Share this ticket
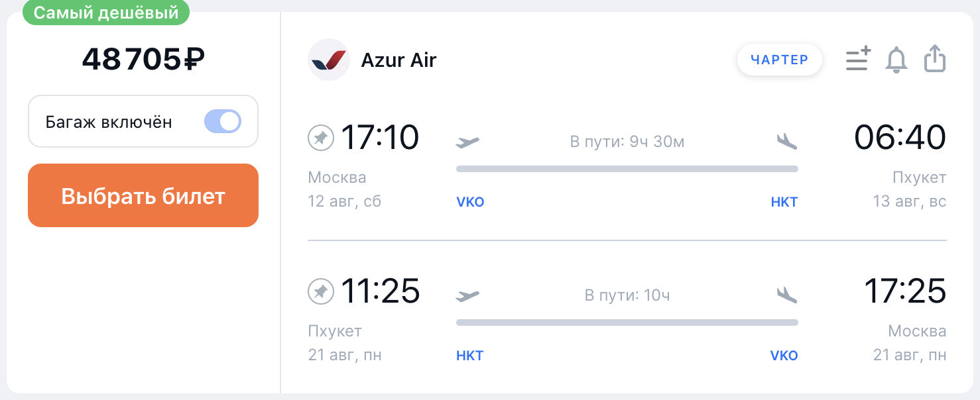The height and width of the screenshot is (400, 980). click(x=935, y=59)
